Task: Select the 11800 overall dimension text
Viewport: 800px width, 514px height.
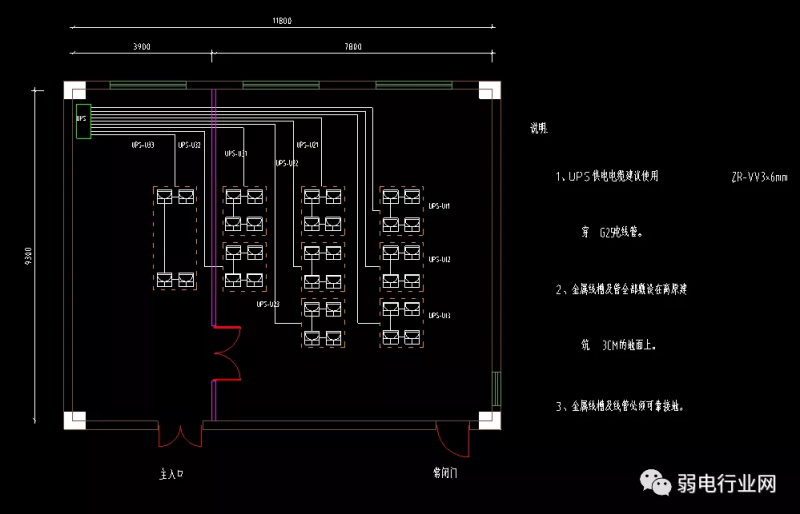Action: (x=282, y=21)
